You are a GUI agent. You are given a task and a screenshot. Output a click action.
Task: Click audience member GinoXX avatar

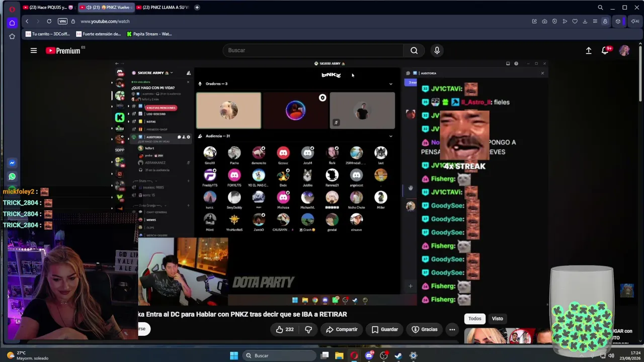pos(210,152)
